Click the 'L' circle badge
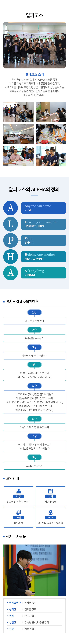 click(10, 224)
